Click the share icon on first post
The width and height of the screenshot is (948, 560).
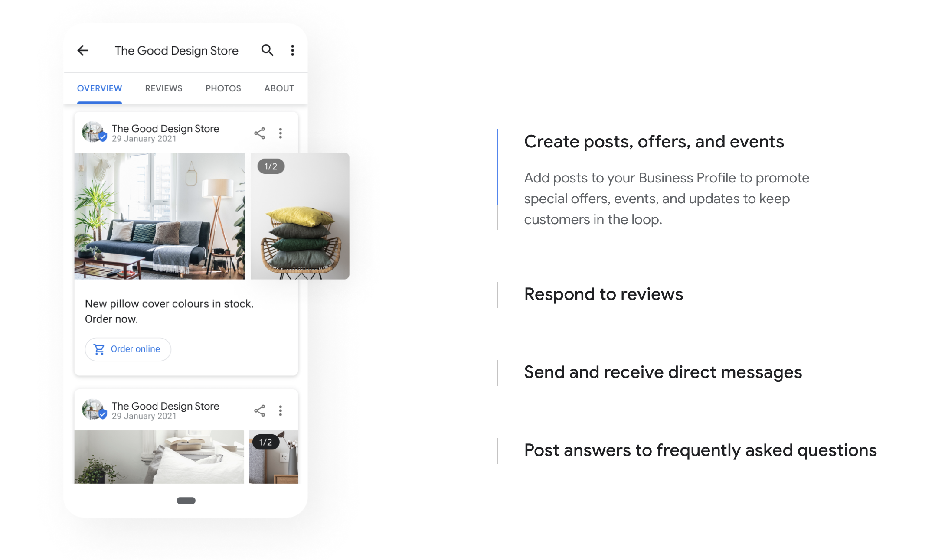[x=260, y=133]
